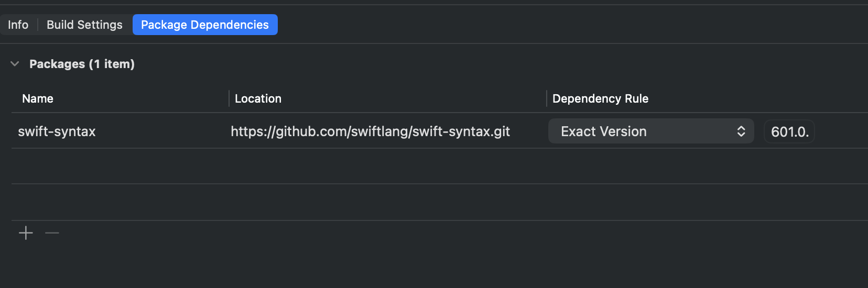Select the swift-syntax package name

(x=57, y=131)
